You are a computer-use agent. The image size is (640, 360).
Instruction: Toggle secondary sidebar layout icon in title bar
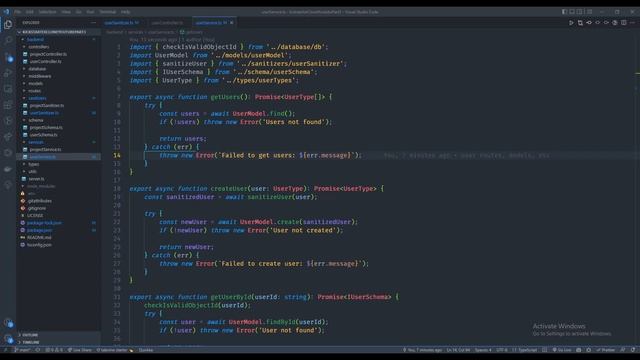tap(580, 12)
